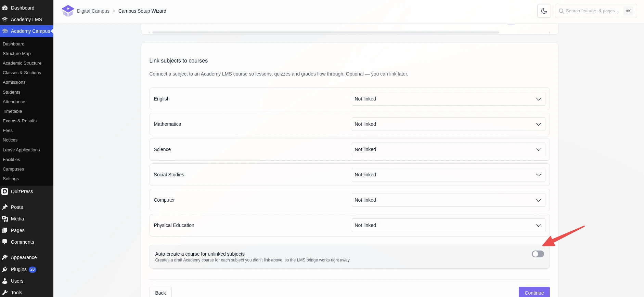The width and height of the screenshot is (644, 297).
Task: Open the Fees submenu item
Action: [x=8, y=131]
